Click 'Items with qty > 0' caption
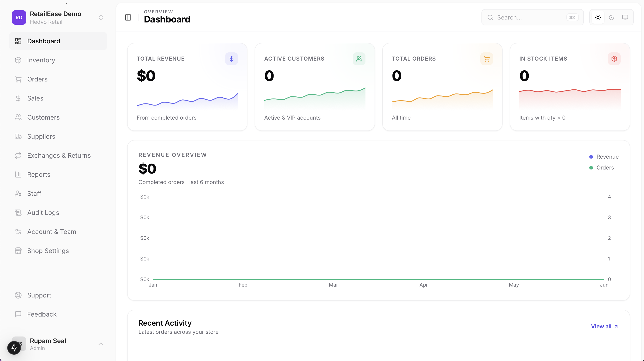Screen dimensions: 644x361 click(542, 118)
